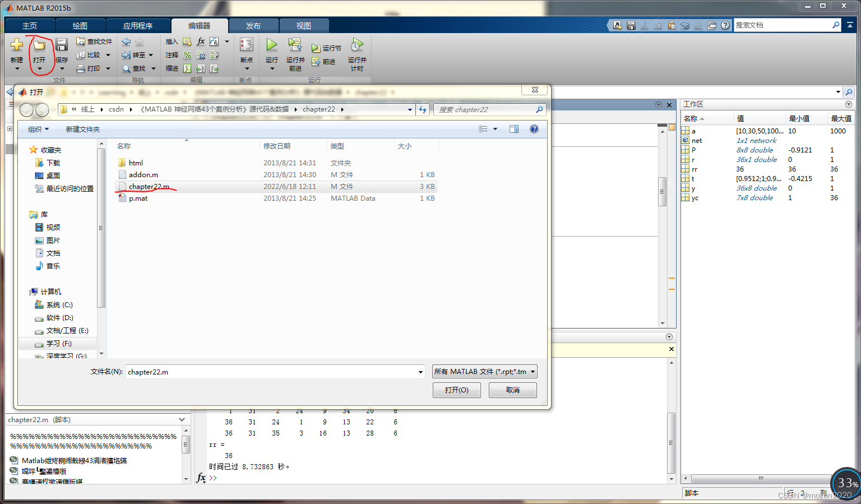Switch to the Editor tab
Screen dimensions: 861x504
[200, 26]
